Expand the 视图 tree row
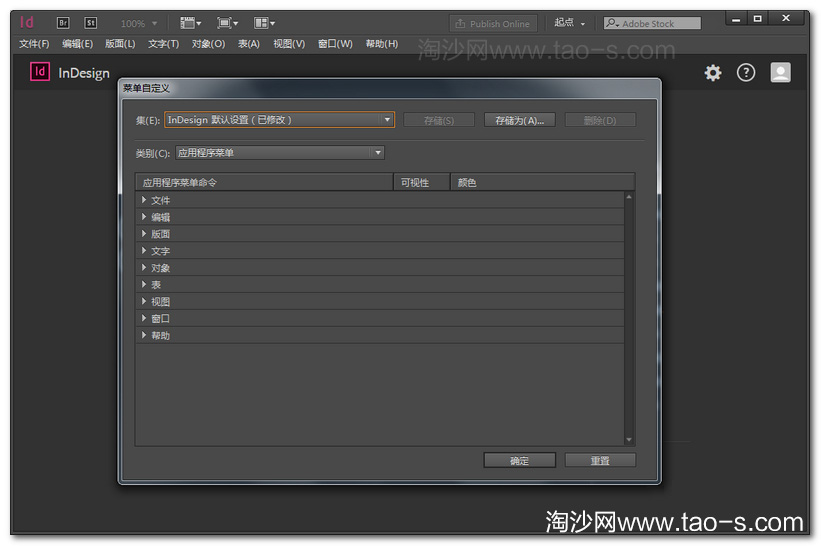Viewport: 821px width, 546px height. pos(143,301)
